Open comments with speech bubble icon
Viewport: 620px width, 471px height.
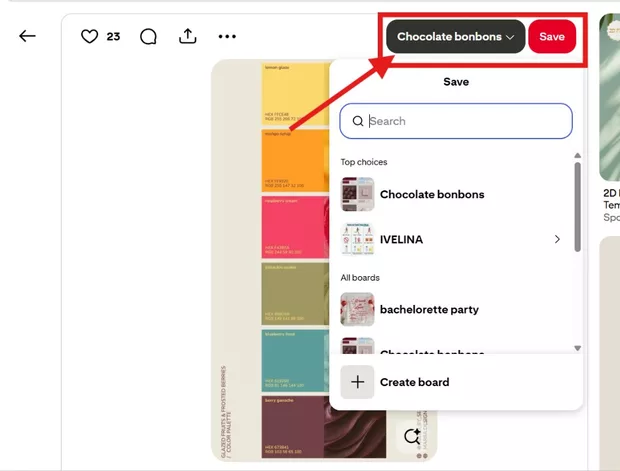(x=148, y=36)
